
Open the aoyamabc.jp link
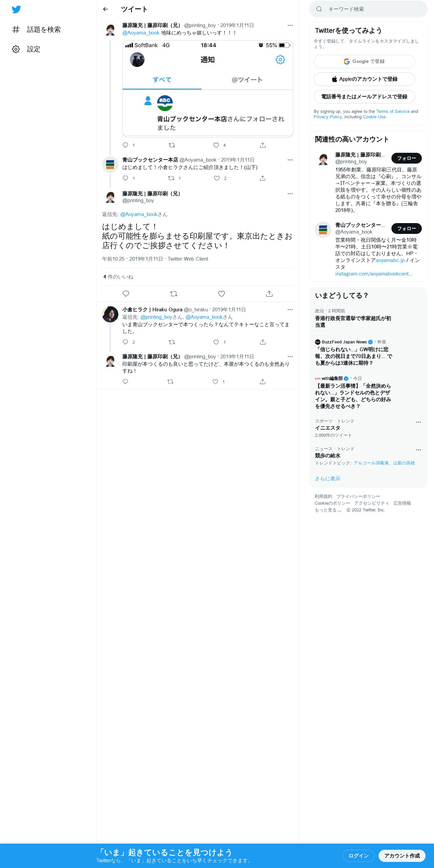click(390, 260)
